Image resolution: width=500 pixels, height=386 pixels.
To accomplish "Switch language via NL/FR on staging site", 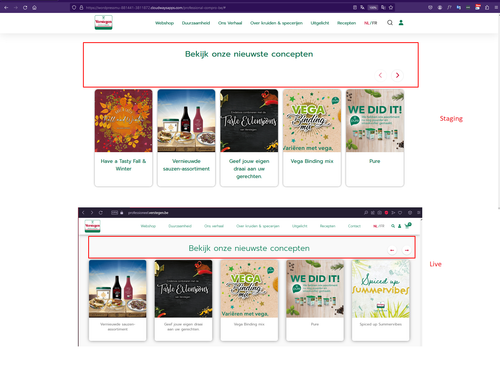I will pos(371,23).
